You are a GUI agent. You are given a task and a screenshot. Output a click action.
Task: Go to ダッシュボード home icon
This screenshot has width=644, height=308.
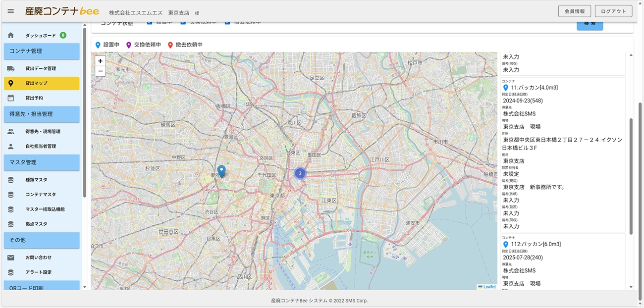tap(11, 36)
